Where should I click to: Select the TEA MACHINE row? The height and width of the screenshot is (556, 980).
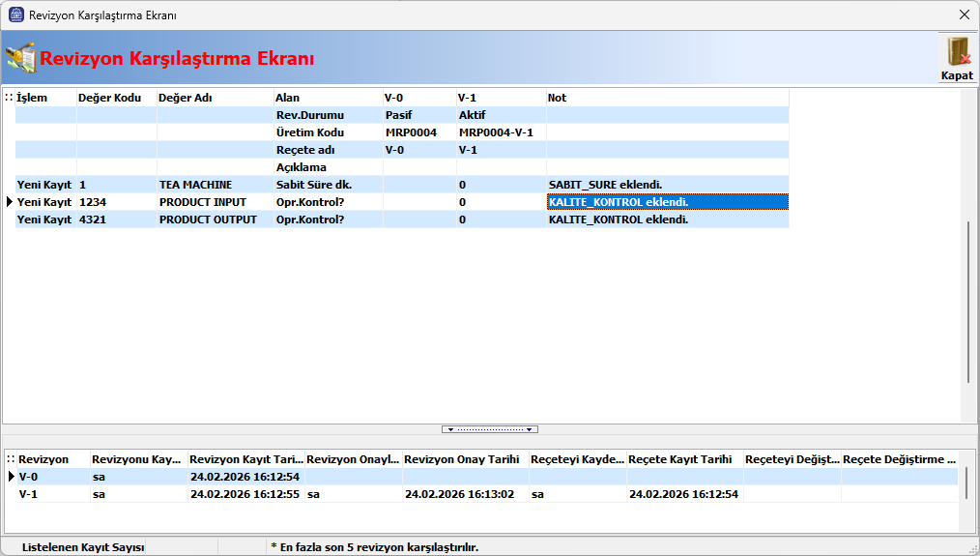click(x=215, y=185)
